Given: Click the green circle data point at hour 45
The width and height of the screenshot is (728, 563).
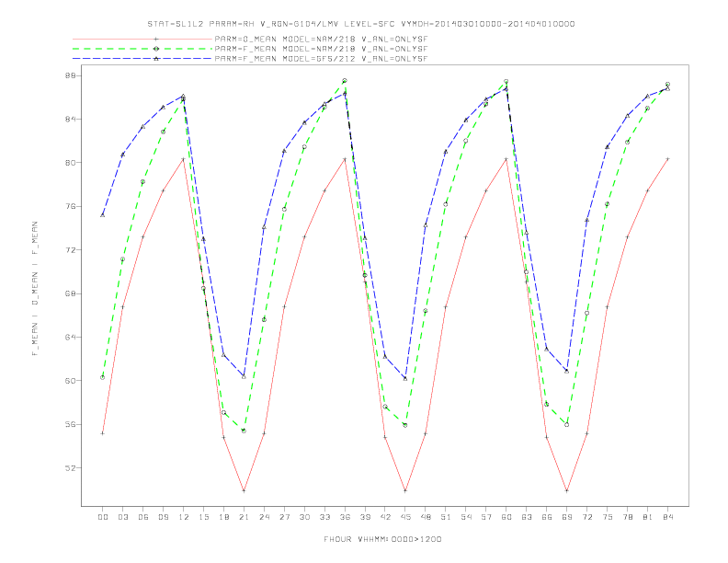Looking at the screenshot, I should coord(405,425).
